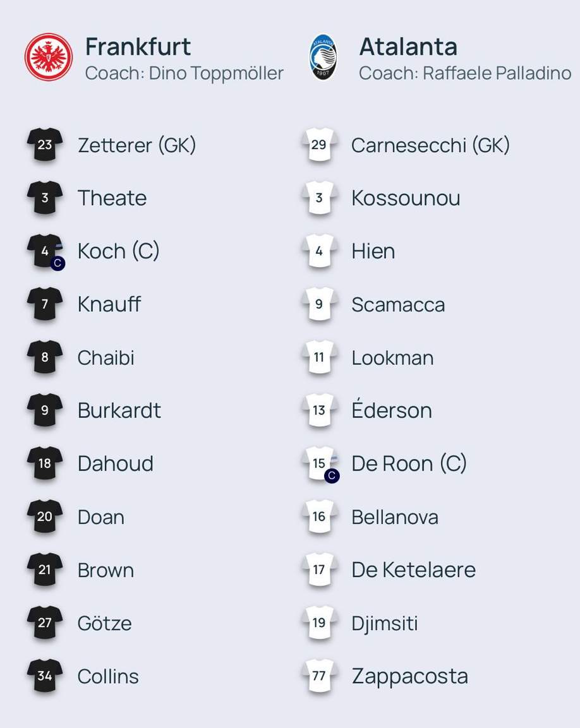The width and height of the screenshot is (580, 728).
Task: Click the Eintracht Frankfurt club crest
Action: click(x=49, y=57)
